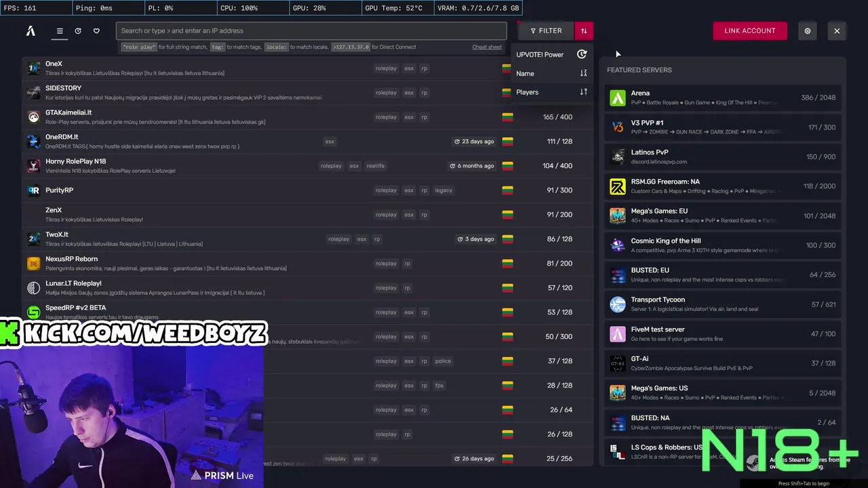This screenshot has width=868, height=488.
Task: Select the ZenX server row
Action: point(307,214)
